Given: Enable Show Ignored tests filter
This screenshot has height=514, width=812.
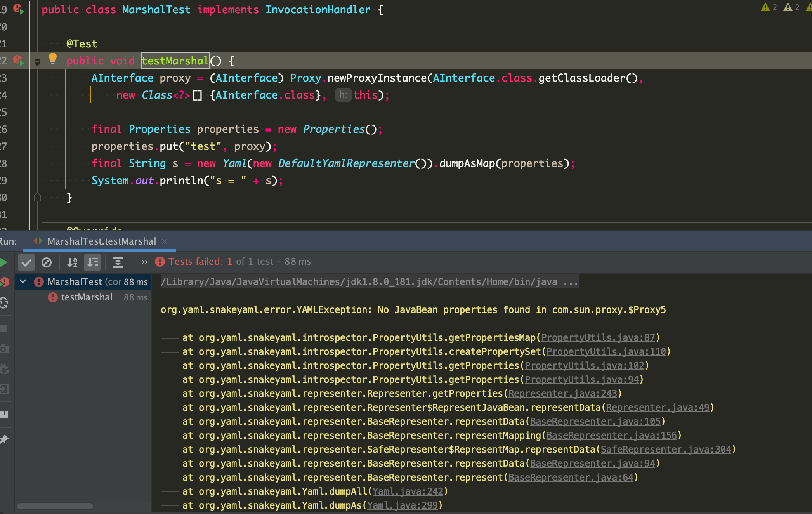Looking at the screenshot, I should point(47,262).
